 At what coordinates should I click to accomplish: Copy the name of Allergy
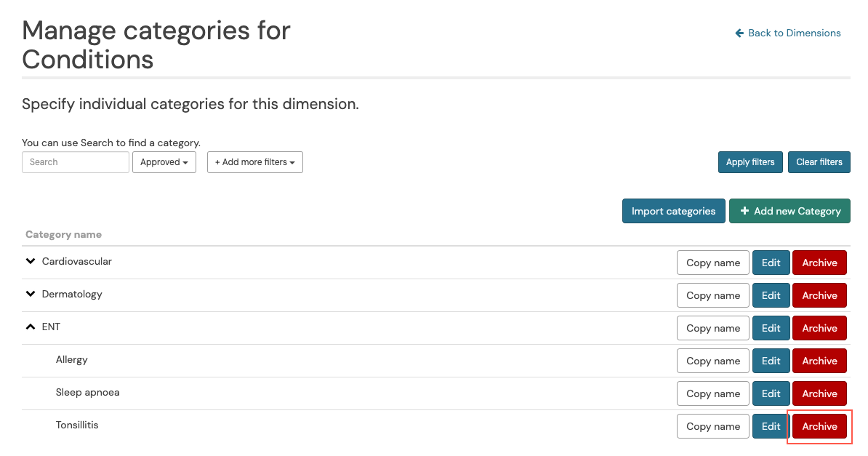point(712,360)
